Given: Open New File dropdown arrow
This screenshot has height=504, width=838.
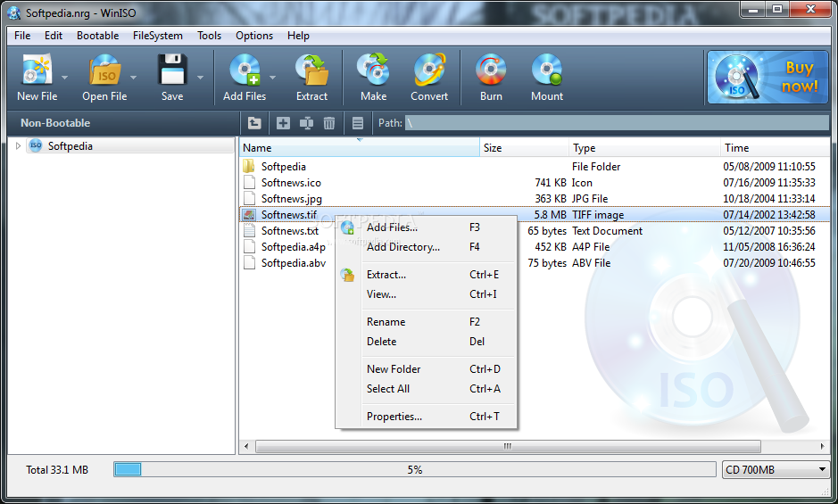Looking at the screenshot, I should [64, 78].
